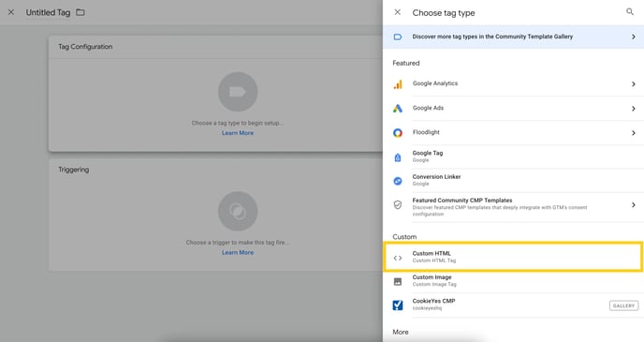
Task: Expand the Floodlight chevron
Action: [634, 133]
